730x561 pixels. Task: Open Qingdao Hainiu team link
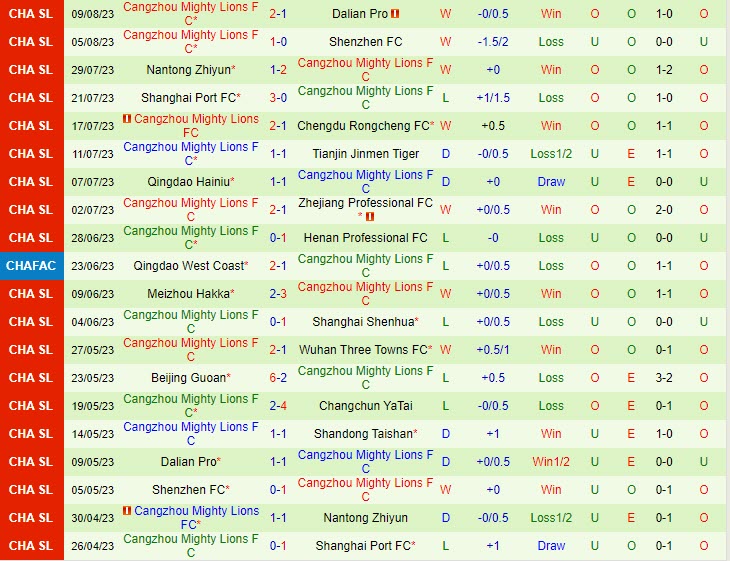click(x=191, y=182)
